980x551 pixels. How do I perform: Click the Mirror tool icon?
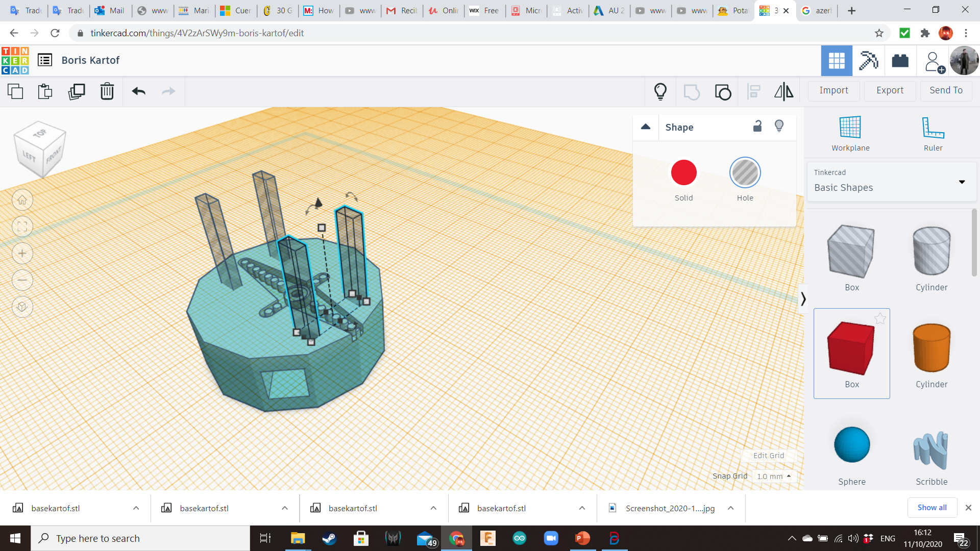[783, 92]
